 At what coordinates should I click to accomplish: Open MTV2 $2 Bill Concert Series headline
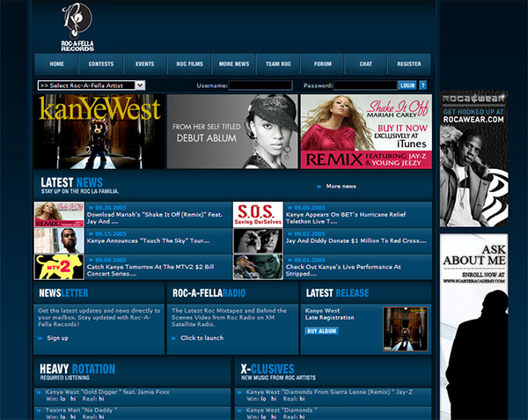tap(150, 270)
